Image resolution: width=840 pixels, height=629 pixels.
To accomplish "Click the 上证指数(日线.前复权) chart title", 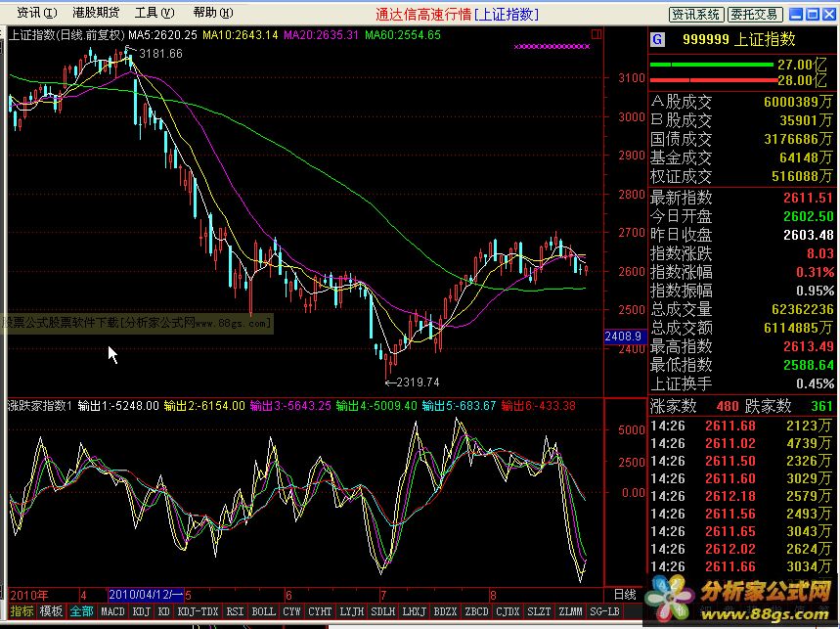I will (x=66, y=35).
